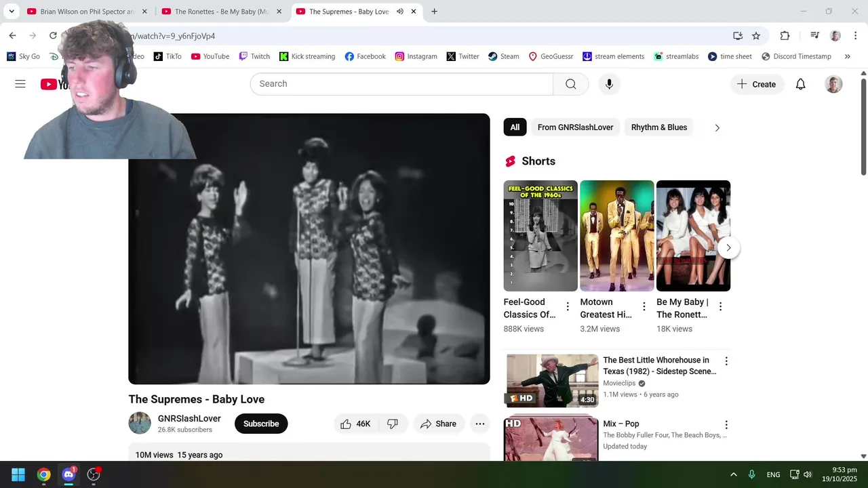Open options for Be My Baby short
This screenshot has height=488, width=868.
pyautogui.click(x=720, y=306)
